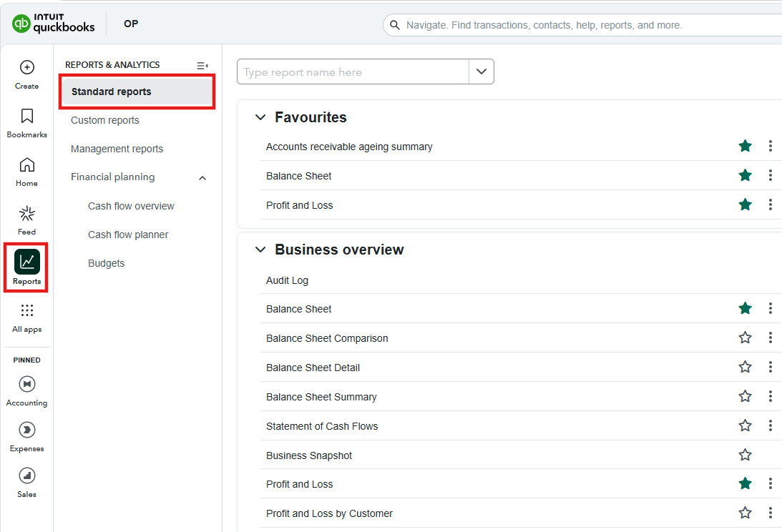Image resolution: width=782 pixels, height=532 pixels.
Task: Select Custom reports menu item
Action: coord(104,120)
